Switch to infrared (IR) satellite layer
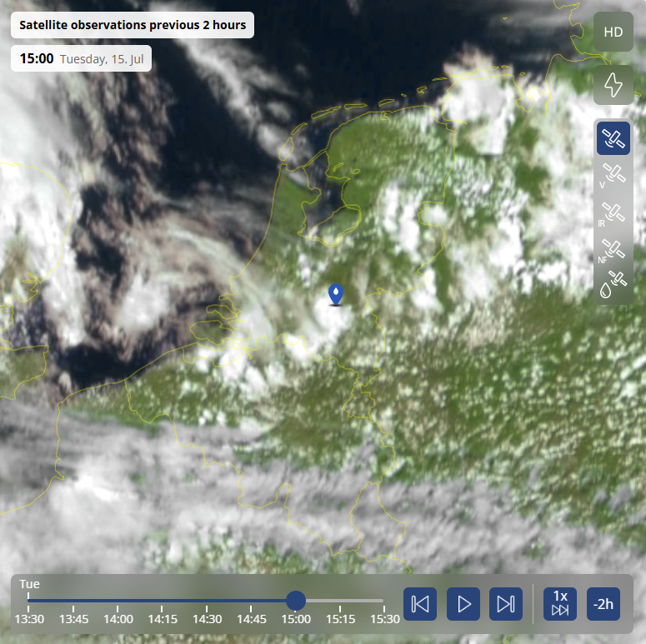This screenshot has width=646, height=644. click(613, 215)
